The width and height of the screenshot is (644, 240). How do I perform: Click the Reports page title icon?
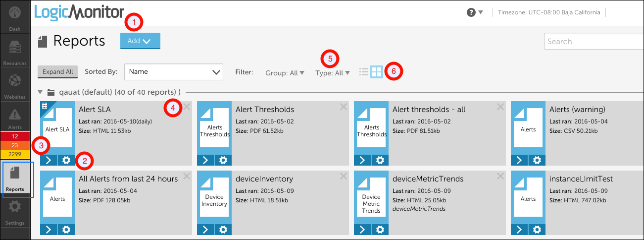(43, 41)
